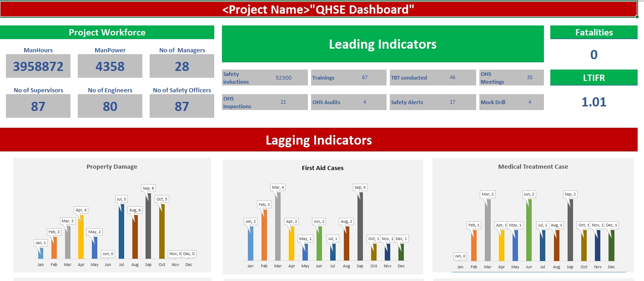Click the LTIFR header

[x=594, y=78]
